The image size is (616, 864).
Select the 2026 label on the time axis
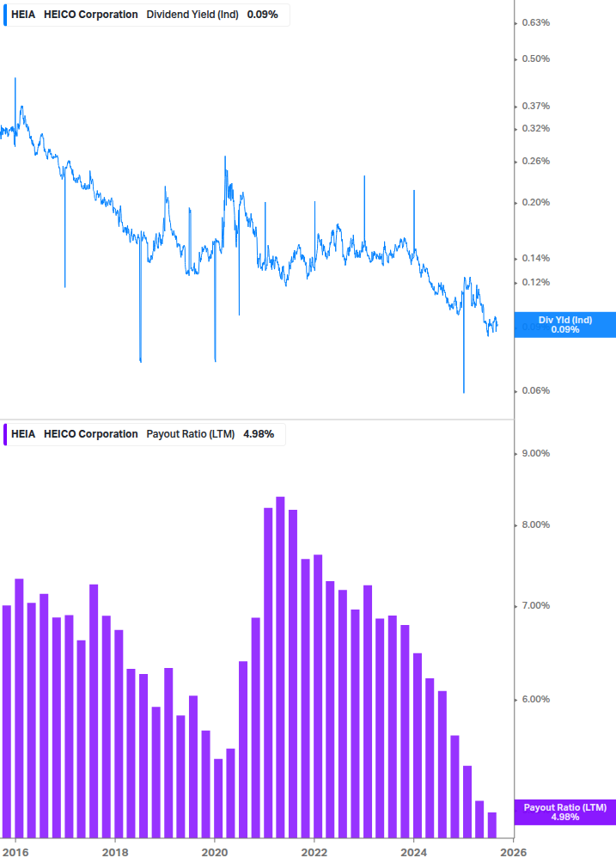(x=513, y=853)
